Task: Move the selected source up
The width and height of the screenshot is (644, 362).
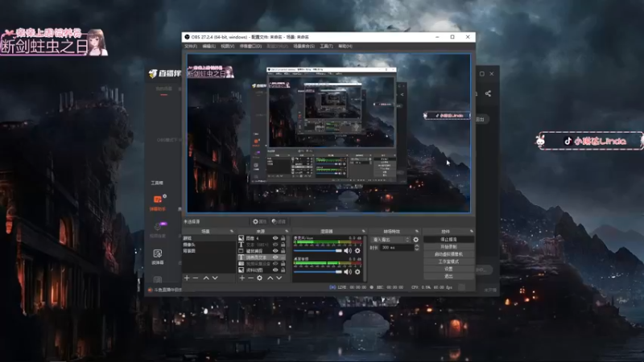Action: tap(270, 278)
